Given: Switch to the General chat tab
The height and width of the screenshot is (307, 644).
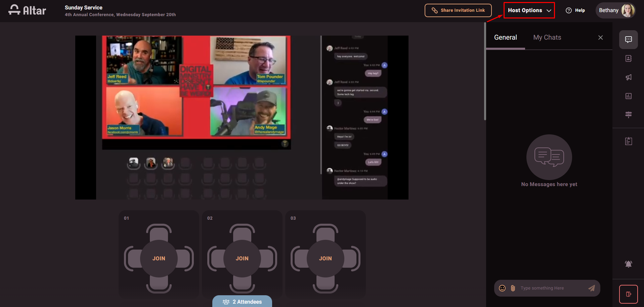Looking at the screenshot, I should pos(505,38).
